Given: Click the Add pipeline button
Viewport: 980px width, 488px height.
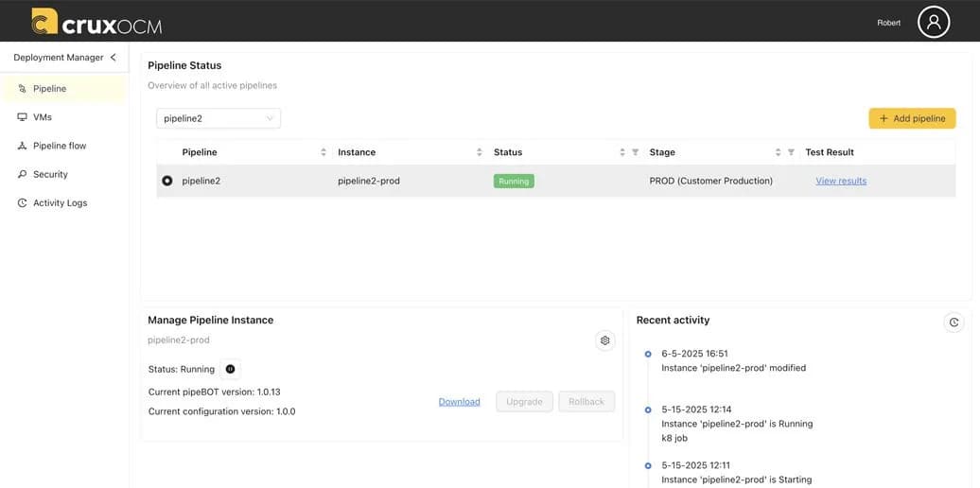Looking at the screenshot, I should (912, 118).
